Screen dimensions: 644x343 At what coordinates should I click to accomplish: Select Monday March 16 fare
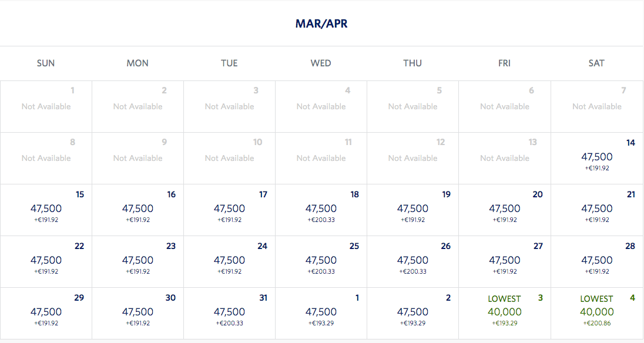click(x=137, y=209)
